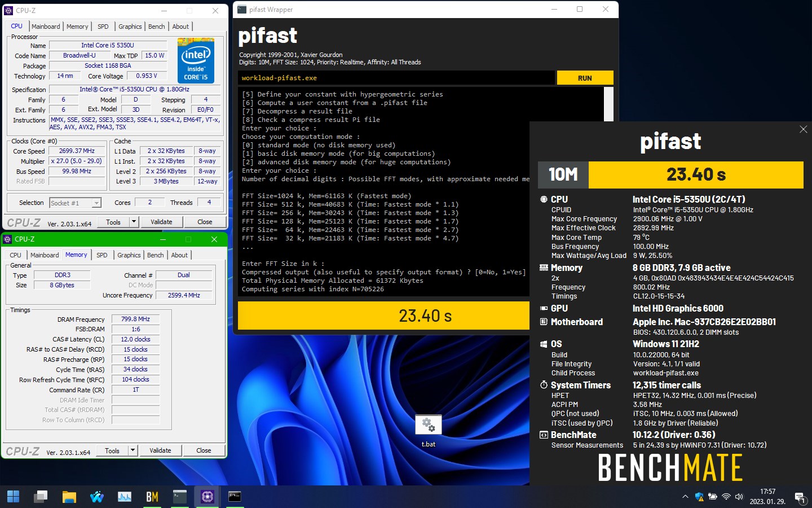Expand Socket #1 selection dropdown
The width and height of the screenshot is (812, 508).
[96, 203]
